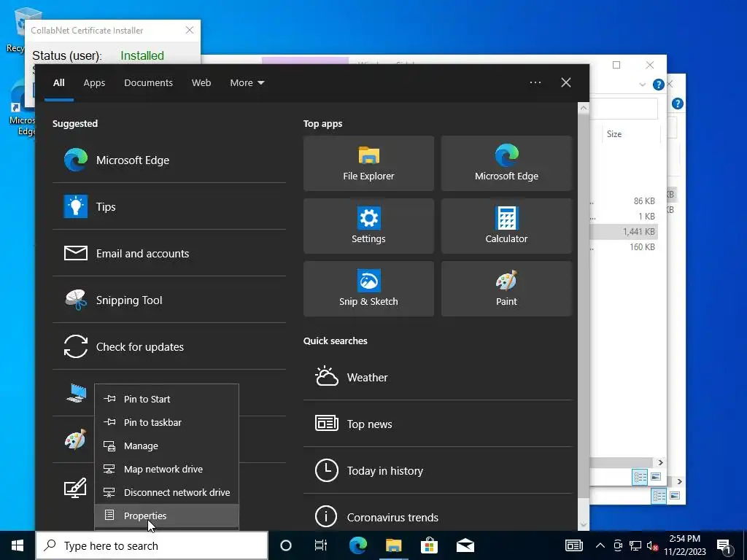
Task: Switch front Explorer window to details view
Action: 640,477
